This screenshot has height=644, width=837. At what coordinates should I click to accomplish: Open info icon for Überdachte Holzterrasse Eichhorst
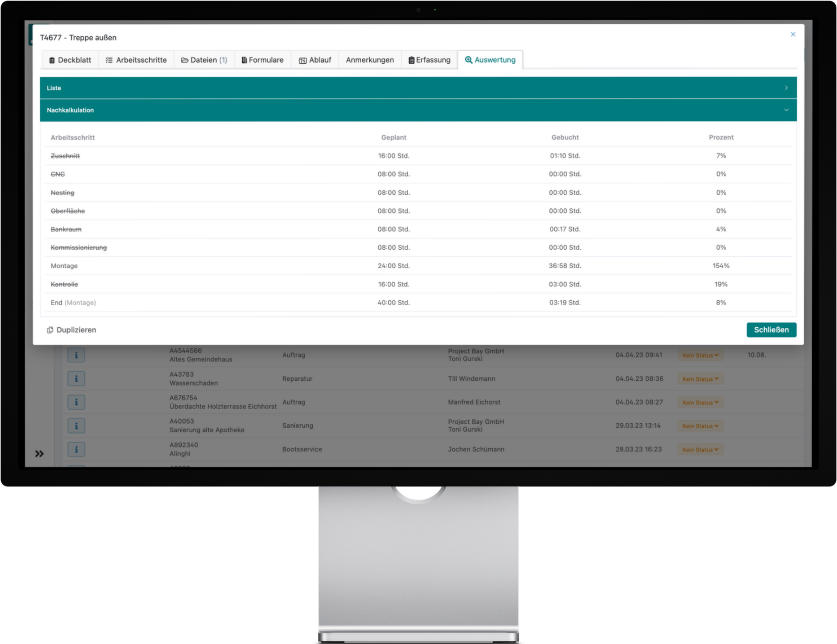point(76,402)
